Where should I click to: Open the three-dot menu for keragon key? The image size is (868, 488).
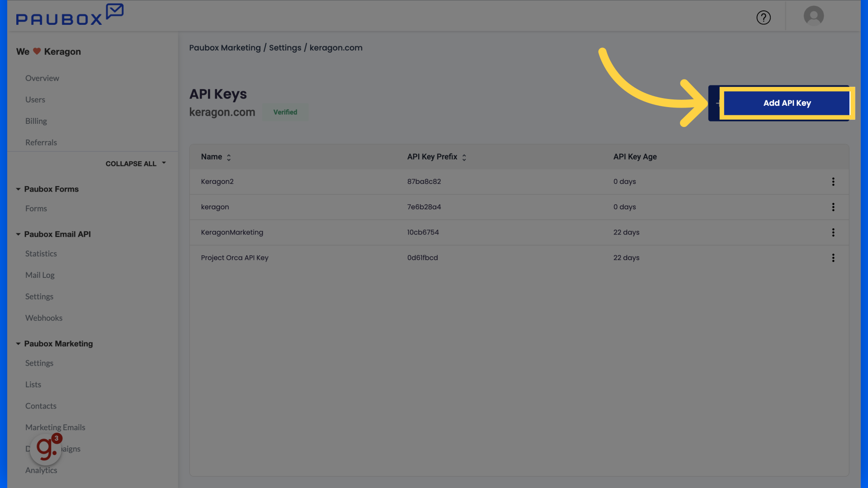pos(833,207)
